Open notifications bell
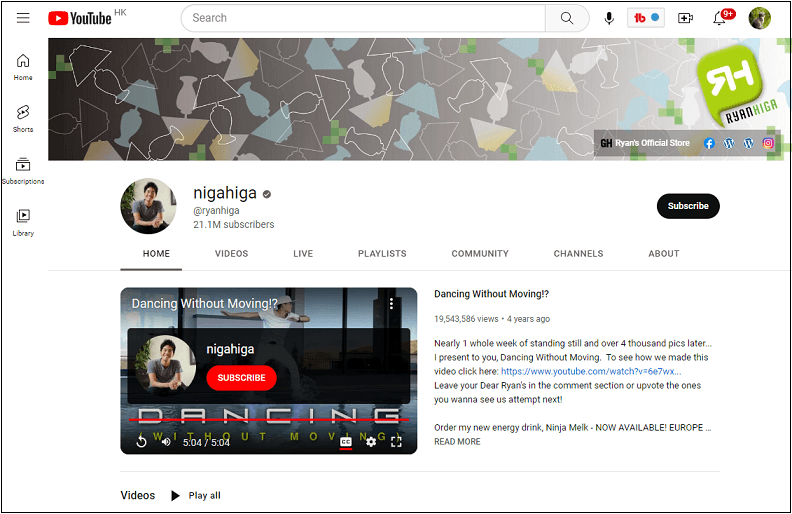792x514 pixels. pyautogui.click(x=719, y=18)
